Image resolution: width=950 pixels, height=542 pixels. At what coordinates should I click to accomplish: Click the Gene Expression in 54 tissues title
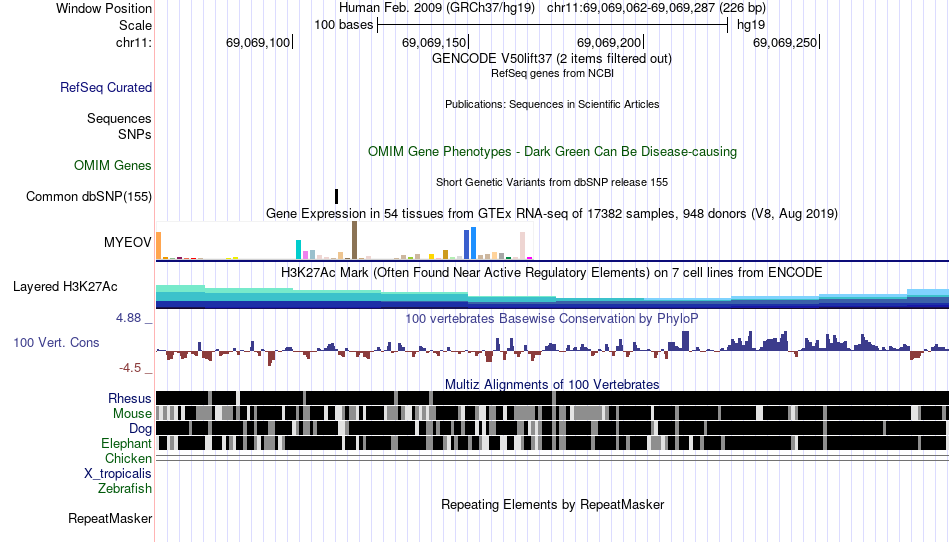point(552,213)
